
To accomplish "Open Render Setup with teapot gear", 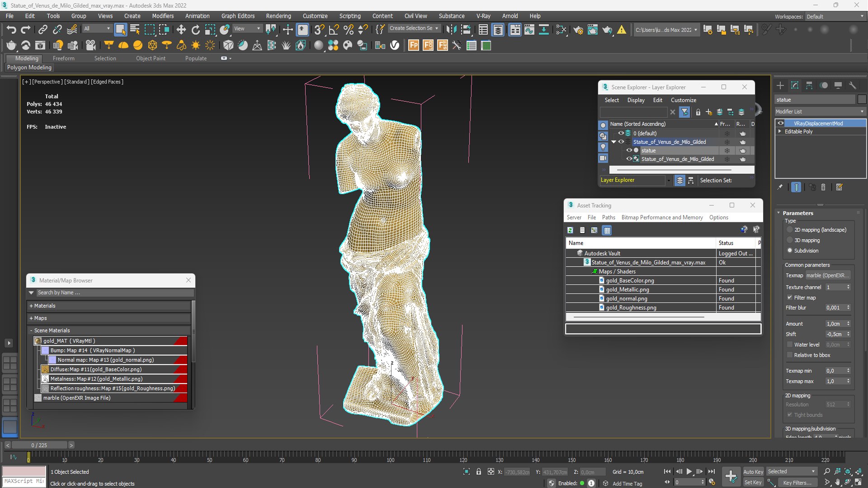I will [x=578, y=30].
